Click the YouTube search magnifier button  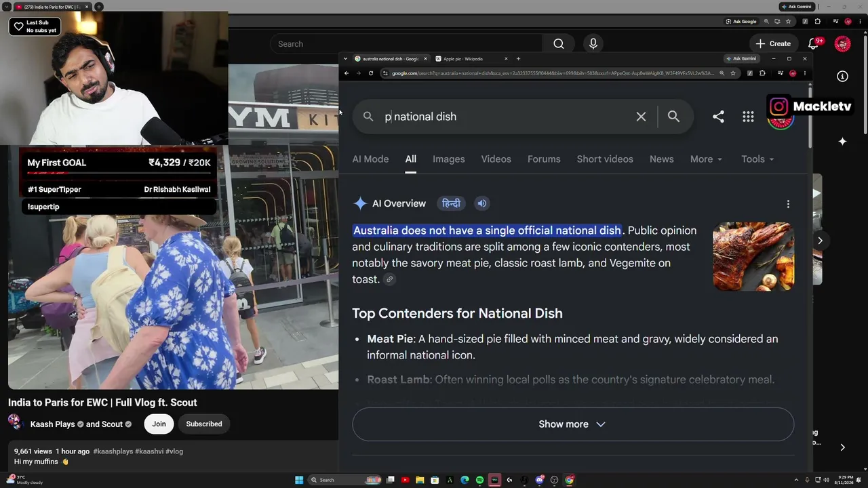point(559,44)
